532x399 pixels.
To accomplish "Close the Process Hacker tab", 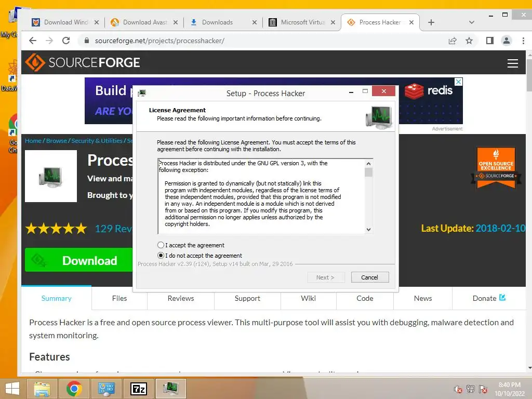I will point(411,22).
